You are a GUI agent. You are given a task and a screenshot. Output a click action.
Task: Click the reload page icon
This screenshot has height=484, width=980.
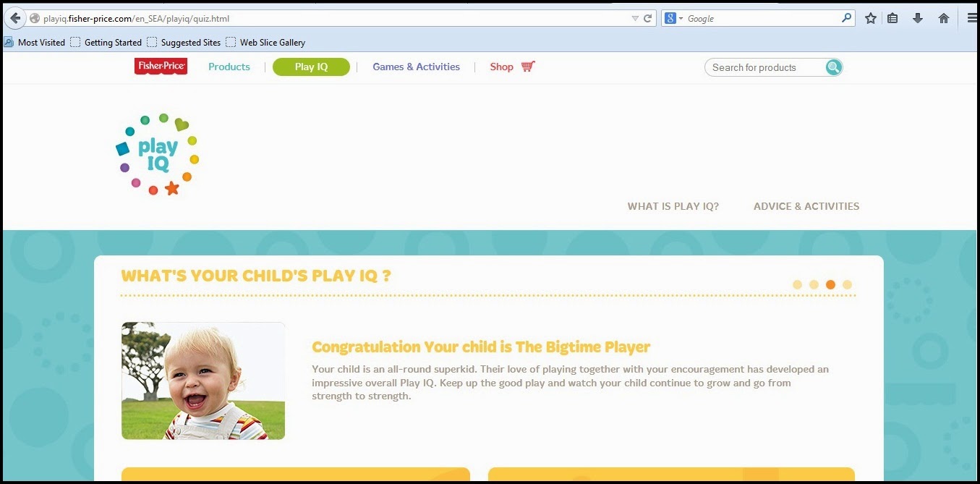coord(647,19)
